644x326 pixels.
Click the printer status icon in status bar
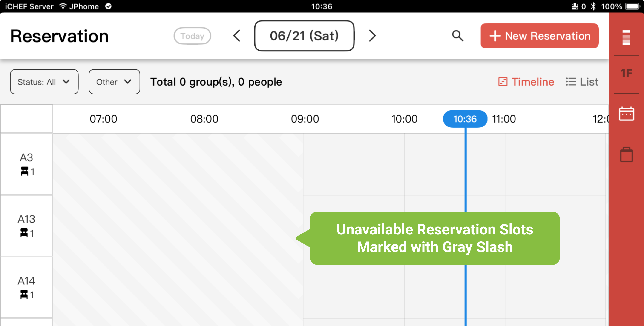575,6
